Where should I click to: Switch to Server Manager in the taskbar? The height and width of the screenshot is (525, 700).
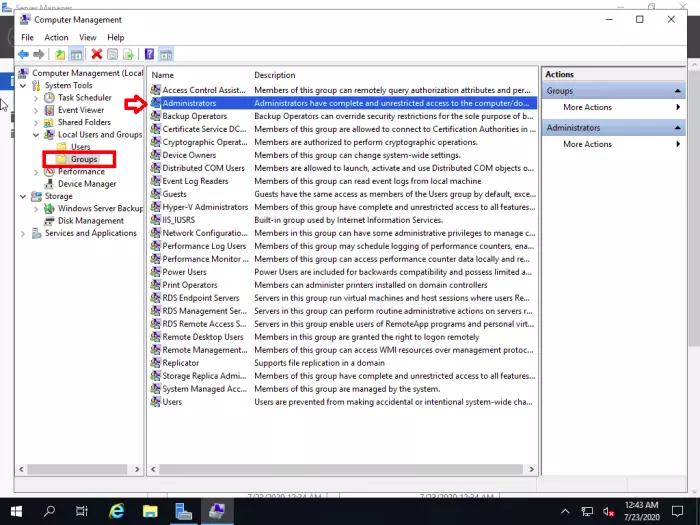click(x=183, y=511)
